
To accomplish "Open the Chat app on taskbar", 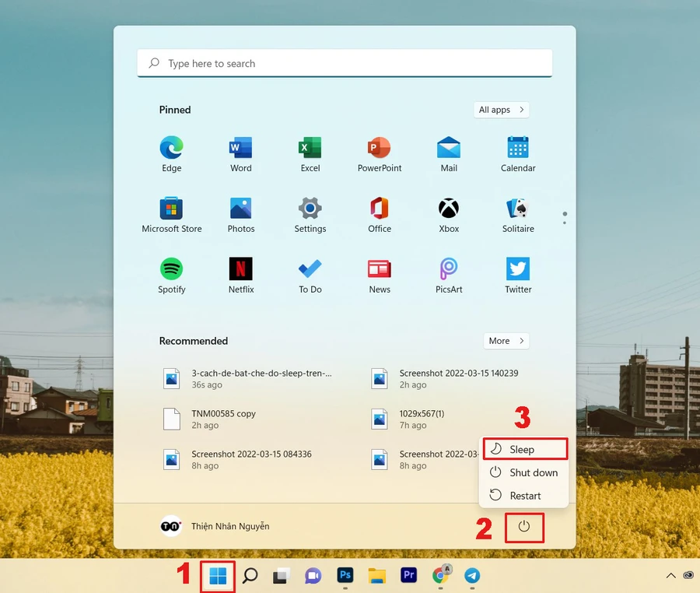I will [313, 576].
